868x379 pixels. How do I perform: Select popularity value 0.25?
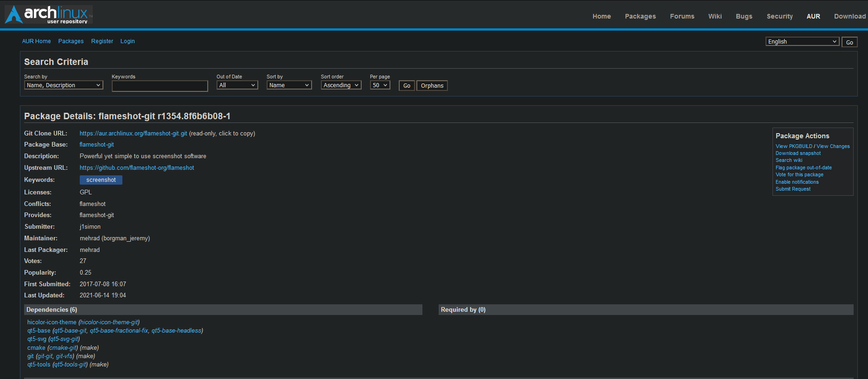pos(86,273)
